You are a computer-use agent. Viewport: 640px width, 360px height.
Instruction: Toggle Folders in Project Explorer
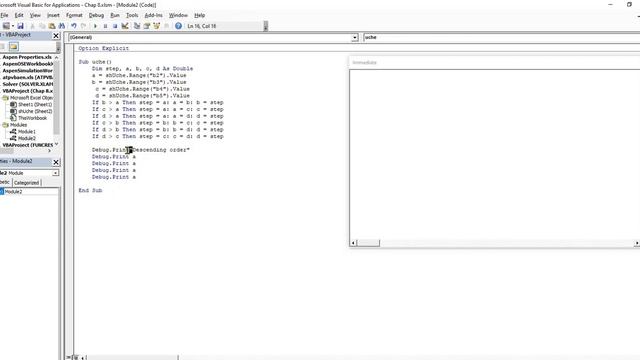click(13, 47)
